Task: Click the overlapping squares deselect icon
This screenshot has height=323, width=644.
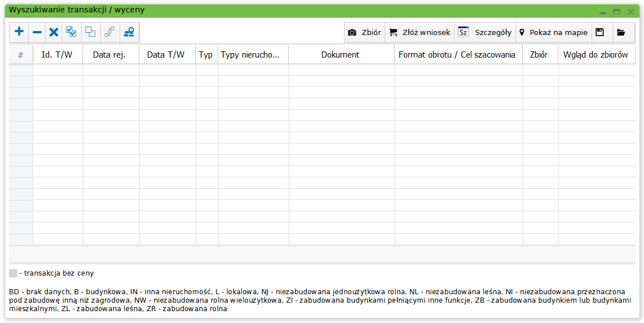Action: tap(90, 32)
